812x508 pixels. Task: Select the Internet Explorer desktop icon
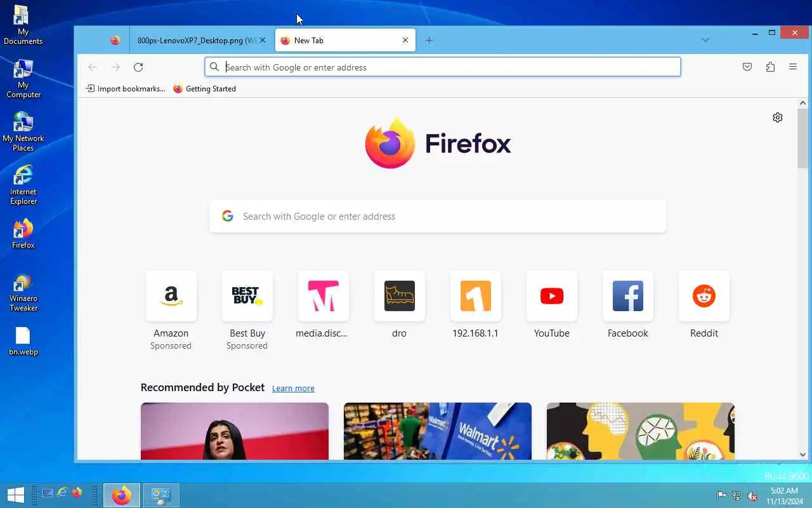coord(23,185)
